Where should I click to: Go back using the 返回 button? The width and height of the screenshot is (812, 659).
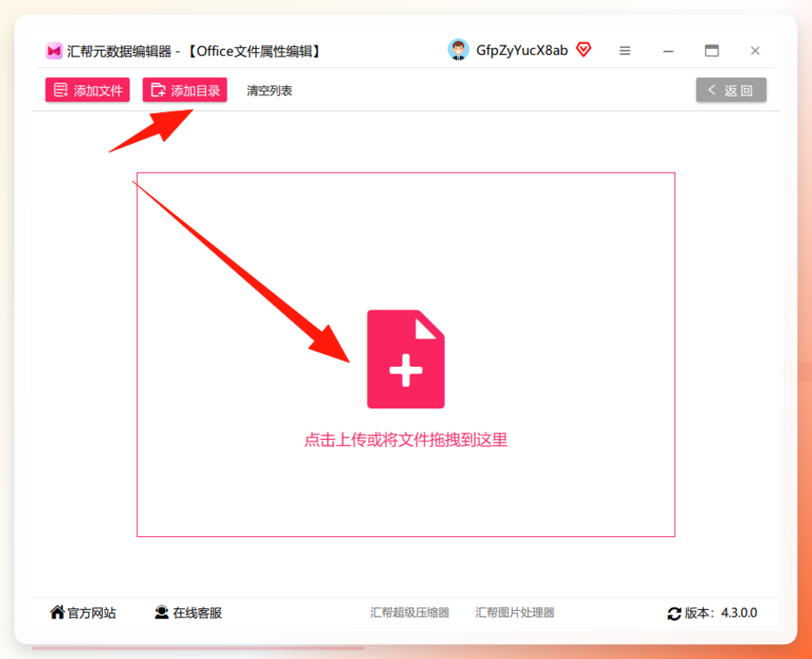coord(731,90)
